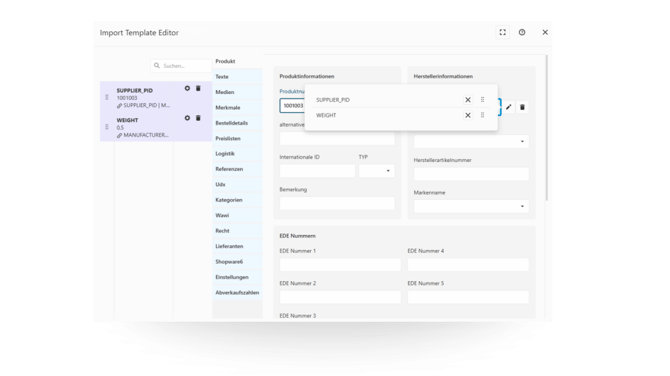Click the Herstellerartikelnummer field

(471, 174)
